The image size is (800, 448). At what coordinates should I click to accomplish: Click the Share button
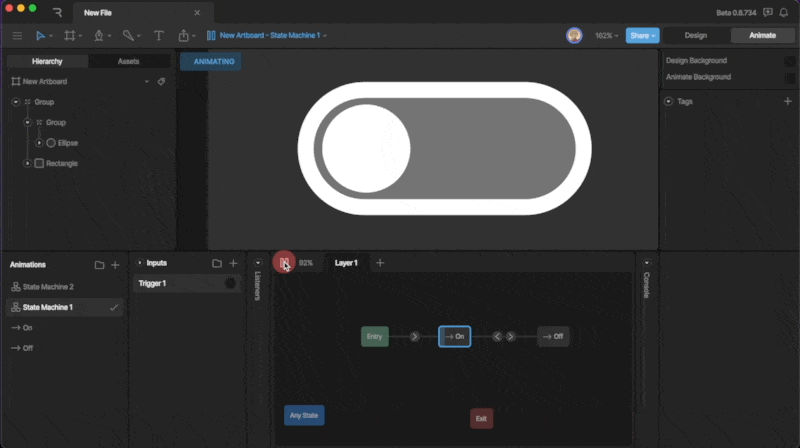[x=642, y=35]
